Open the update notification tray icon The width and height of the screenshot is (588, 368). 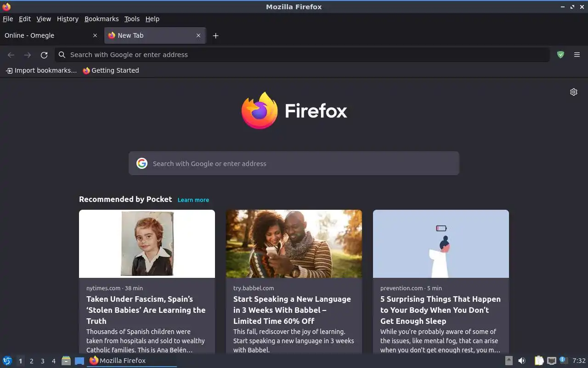pyautogui.click(x=564, y=360)
